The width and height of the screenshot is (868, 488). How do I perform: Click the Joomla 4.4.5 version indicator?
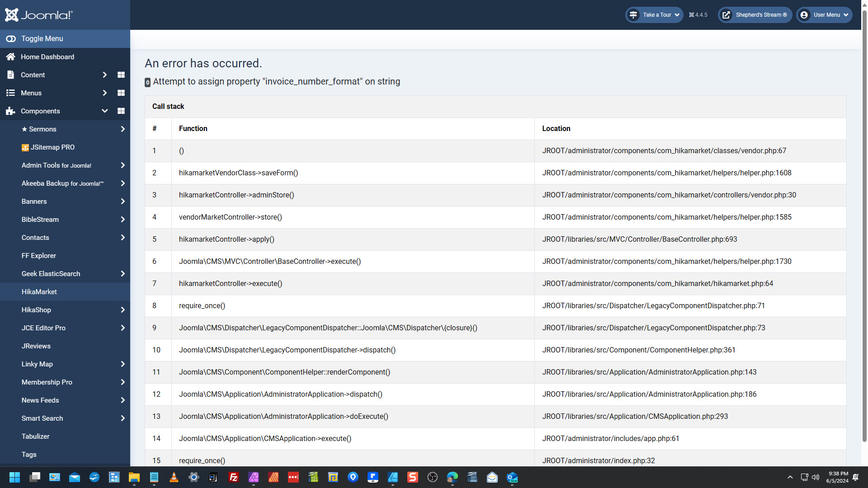click(698, 15)
